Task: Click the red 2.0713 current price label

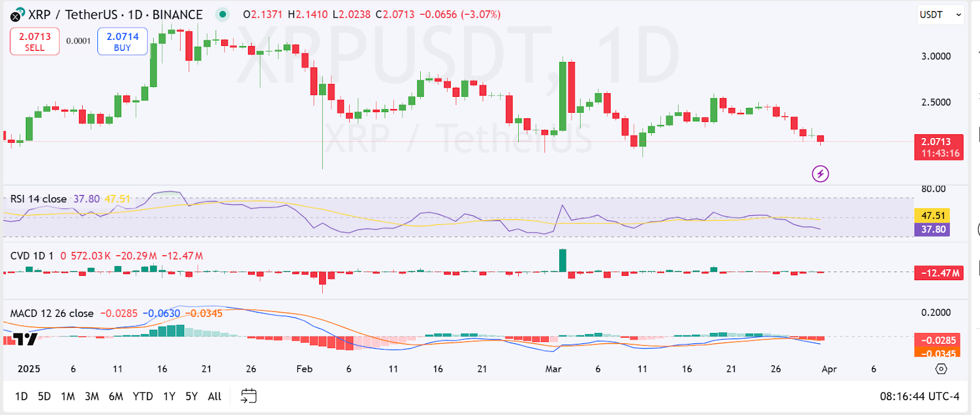Action: [938, 147]
